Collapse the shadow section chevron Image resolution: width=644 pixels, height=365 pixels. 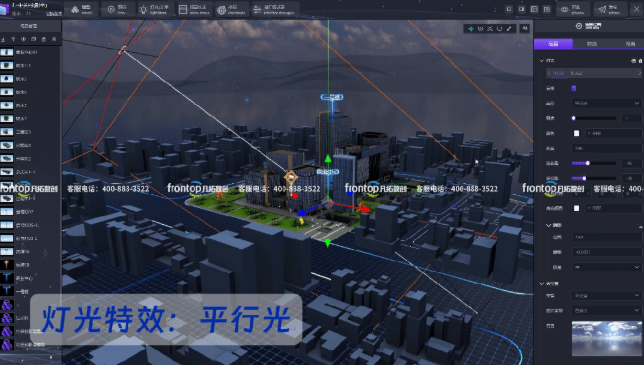pyautogui.click(x=548, y=225)
